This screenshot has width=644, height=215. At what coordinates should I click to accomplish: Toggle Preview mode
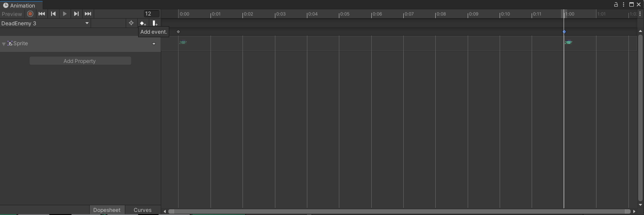pos(12,14)
